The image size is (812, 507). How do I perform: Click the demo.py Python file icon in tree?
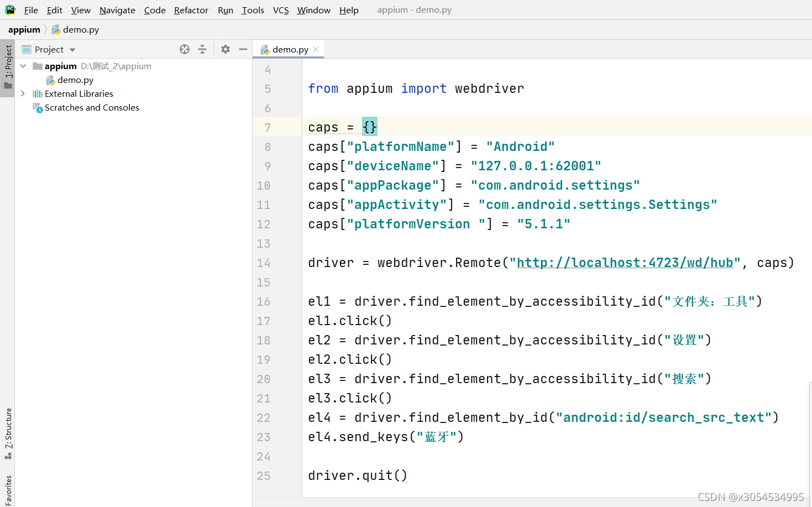pos(50,80)
